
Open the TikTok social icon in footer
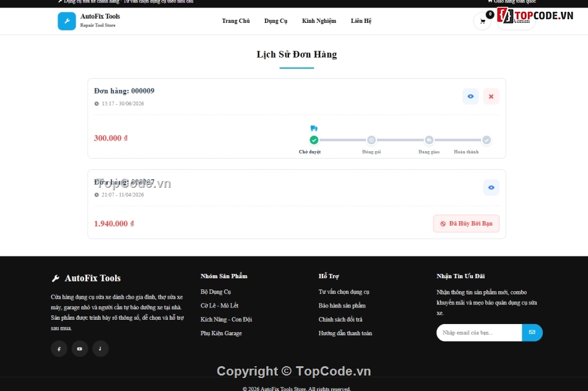(100, 349)
